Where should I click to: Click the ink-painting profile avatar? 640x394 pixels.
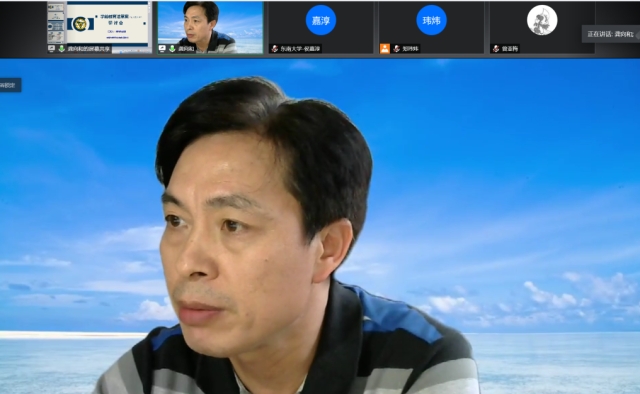pos(542,20)
